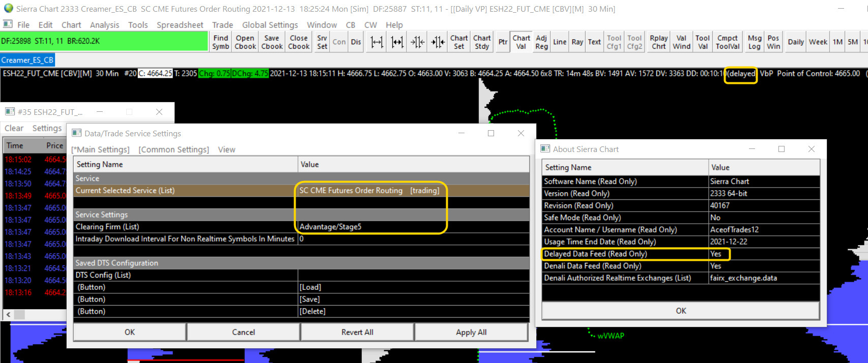Select the Ray drawing tool
The image size is (868, 363).
click(x=577, y=42)
